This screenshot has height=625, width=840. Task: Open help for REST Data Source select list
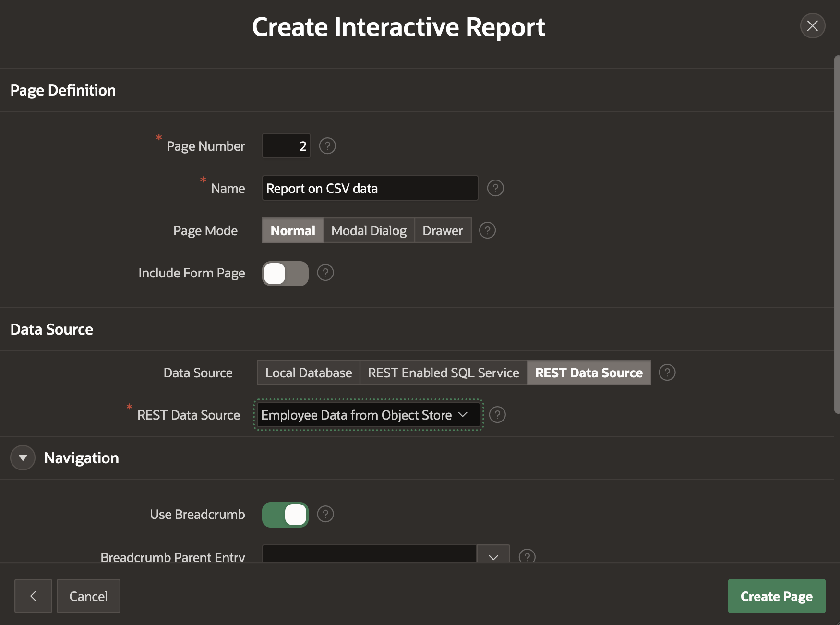(x=497, y=415)
